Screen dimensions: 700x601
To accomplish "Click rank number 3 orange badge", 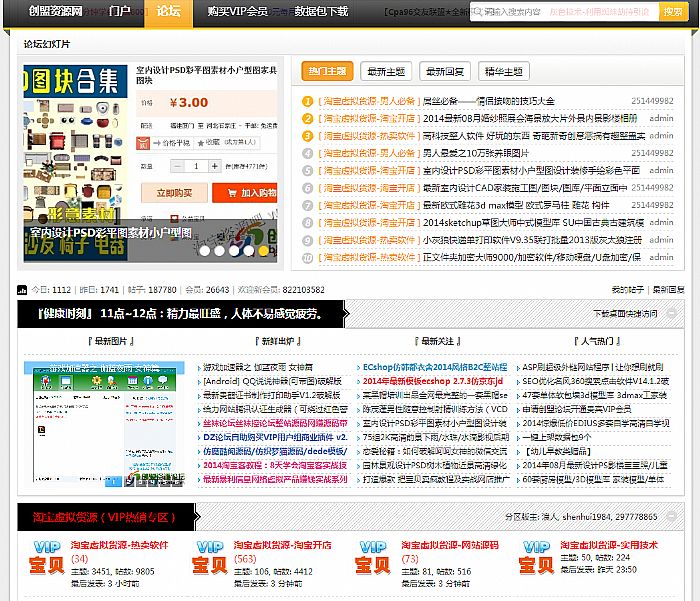I will (308, 136).
